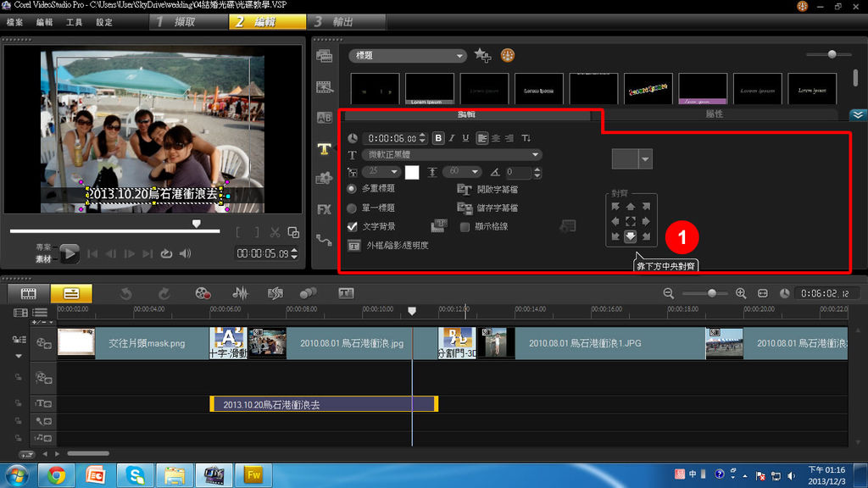Click the thumbnail size slider in library
This screenshot has width=868, height=488.
click(x=832, y=54)
